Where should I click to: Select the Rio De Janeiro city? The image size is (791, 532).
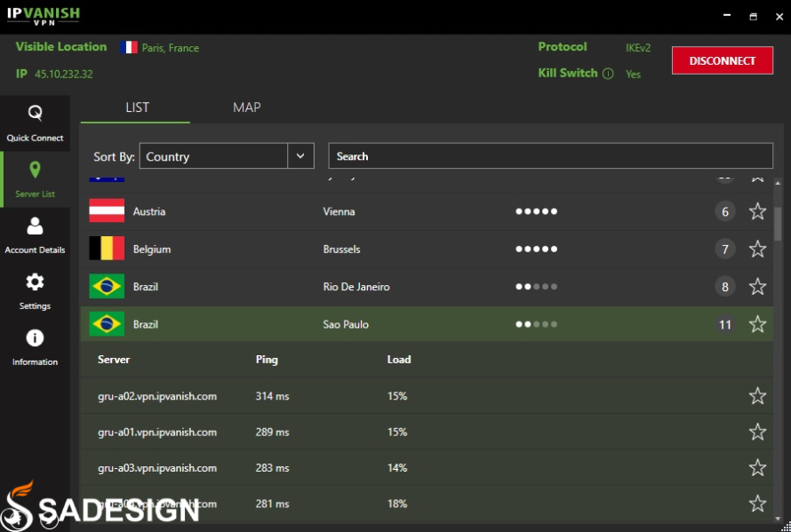(356, 287)
